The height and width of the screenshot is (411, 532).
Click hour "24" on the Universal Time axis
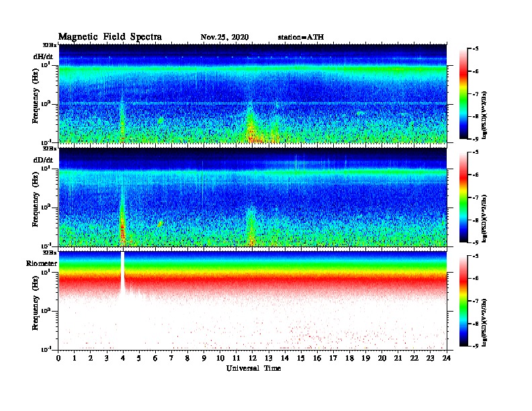tap(447, 359)
